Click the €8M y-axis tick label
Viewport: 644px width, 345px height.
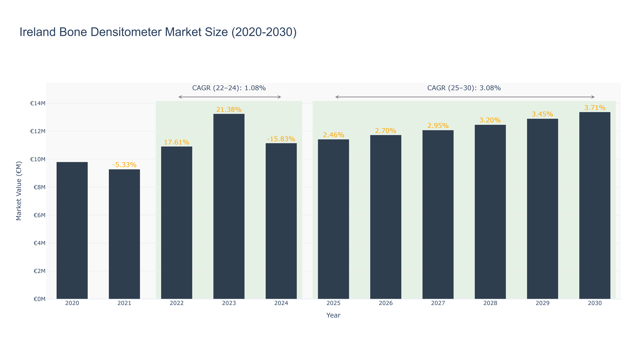pos(39,187)
